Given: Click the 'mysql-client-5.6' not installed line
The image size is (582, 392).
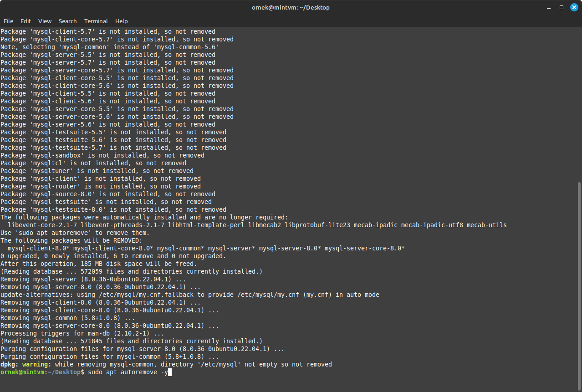Looking at the screenshot, I should 108,102.
